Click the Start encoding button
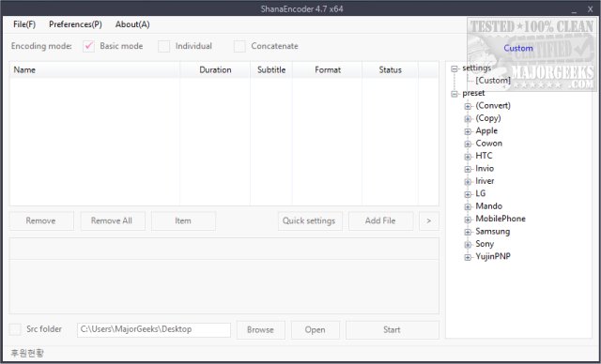Image resolution: width=601 pixels, height=364 pixels. (393, 330)
